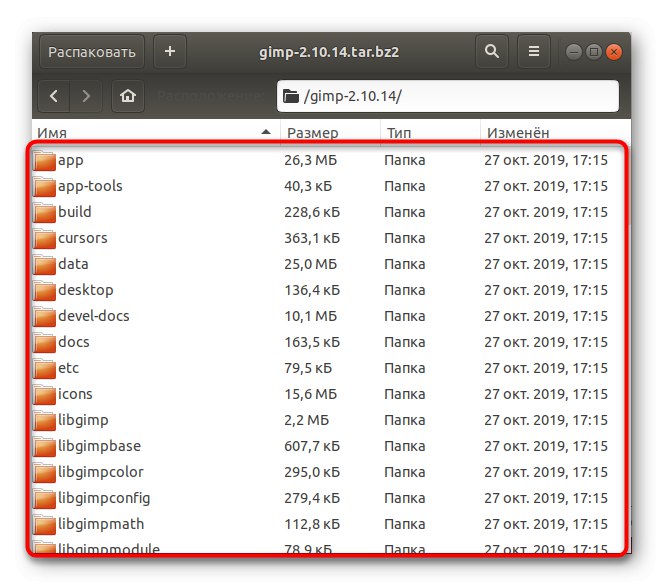The height and width of the screenshot is (586, 664).
Task: Sort by the Тип column header
Action: coord(430,133)
